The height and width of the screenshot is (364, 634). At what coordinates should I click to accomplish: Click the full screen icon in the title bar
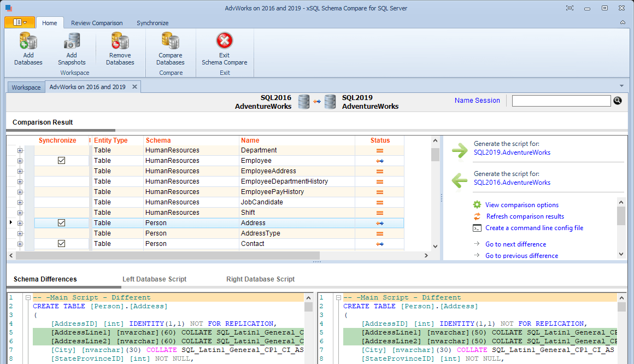tap(570, 8)
